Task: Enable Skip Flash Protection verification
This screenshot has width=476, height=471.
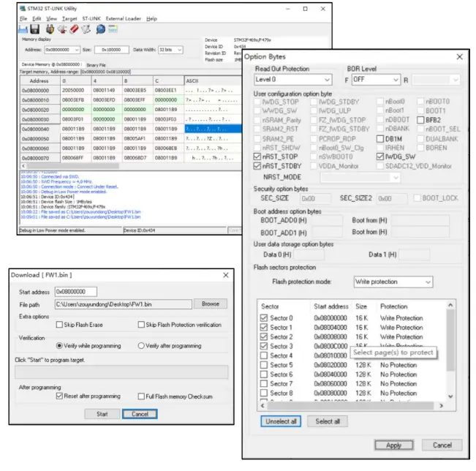Action: tap(141, 325)
